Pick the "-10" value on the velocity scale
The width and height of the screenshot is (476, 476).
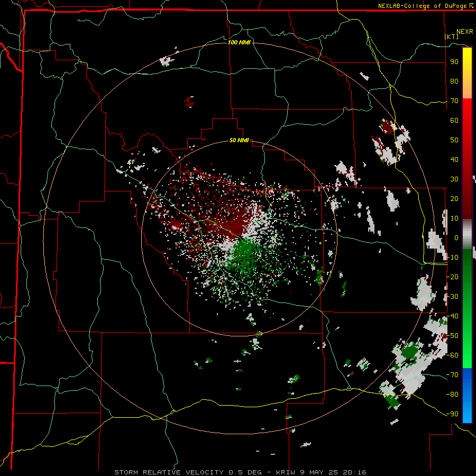click(x=452, y=258)
